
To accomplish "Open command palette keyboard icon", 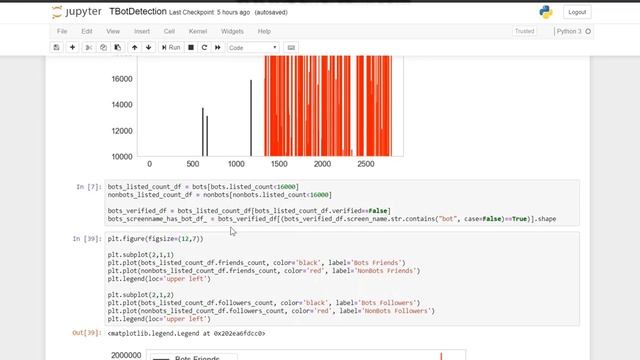I will pyautogui.click(x=291, y=47).
